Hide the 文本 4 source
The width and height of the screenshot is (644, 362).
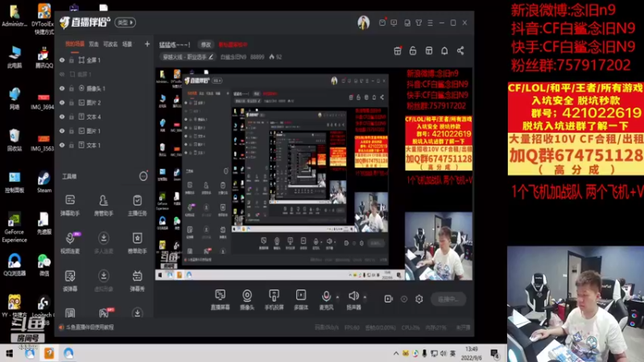[62, 117]
